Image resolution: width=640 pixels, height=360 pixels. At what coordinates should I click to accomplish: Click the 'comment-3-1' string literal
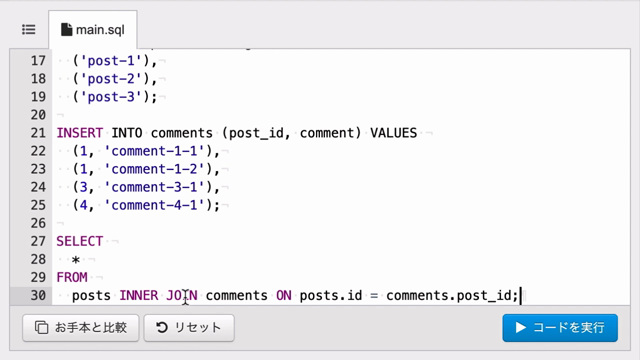(158, 187)
